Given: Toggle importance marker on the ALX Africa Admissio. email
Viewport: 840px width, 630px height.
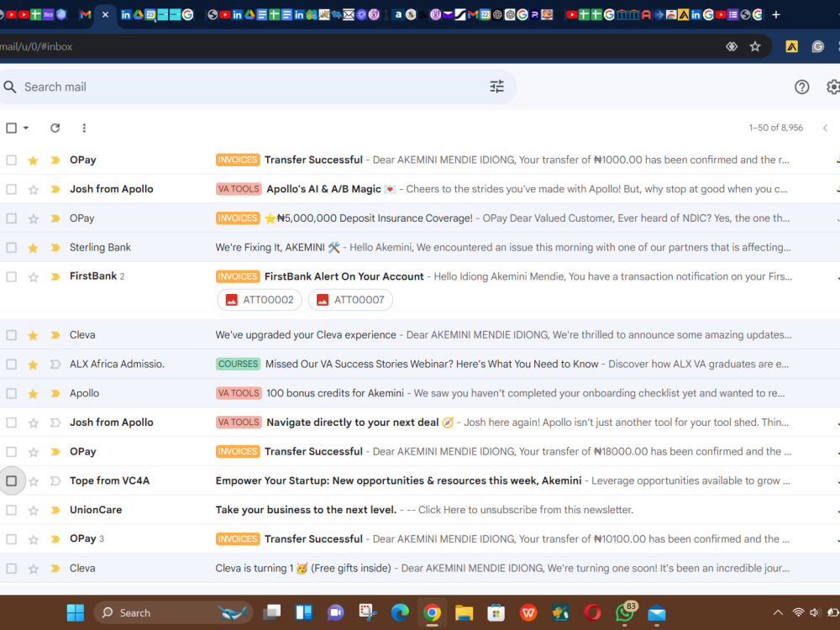Looking at the screenshot, I should [x=55, y=365].
